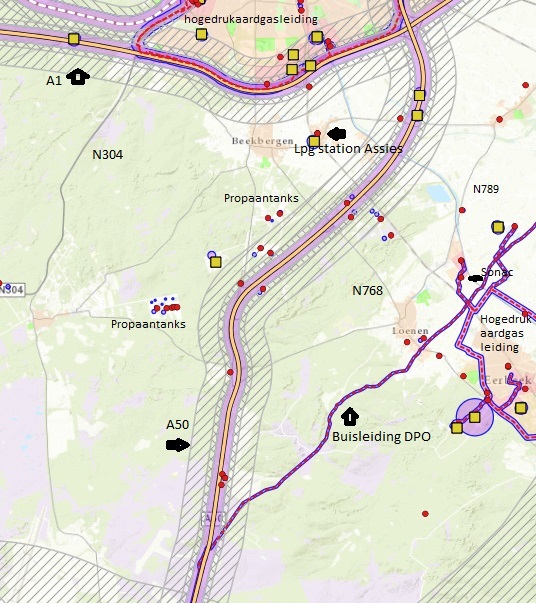The image size is (536, 603).
Task: Click the black arrow below A50 label
Action: (178, 445)
